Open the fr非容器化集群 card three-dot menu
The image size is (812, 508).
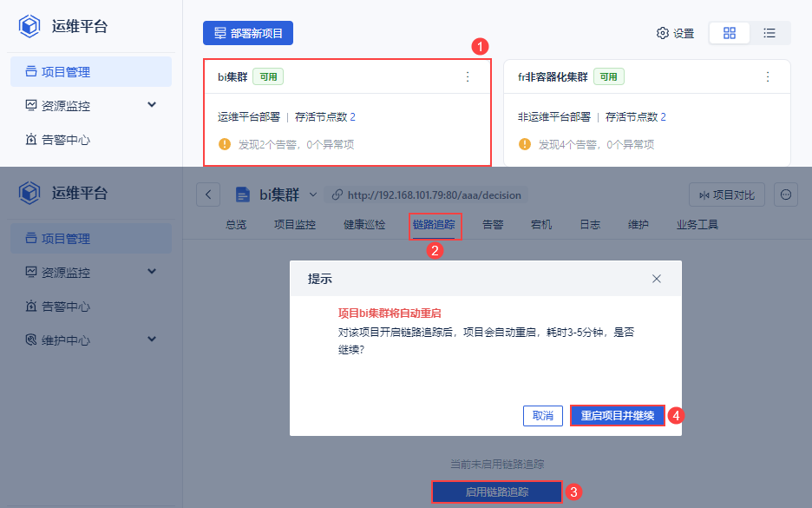[768, 76]
